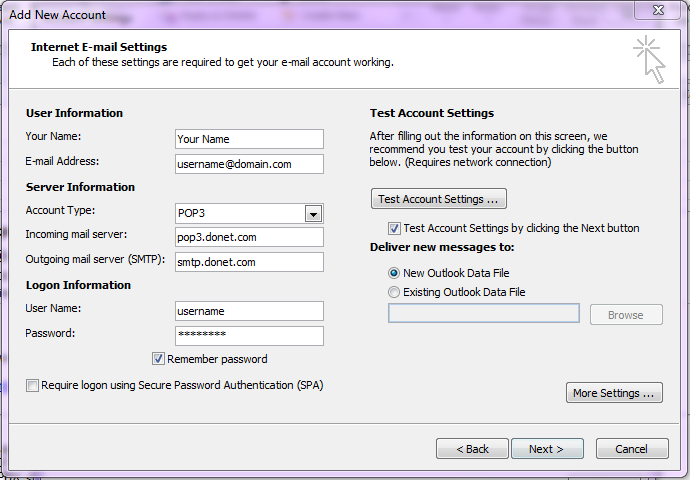Enable Require logon using SPA checkbox
Image resolution: width=690 pixels, height=480 pixels.
click(x=32, y=385)
